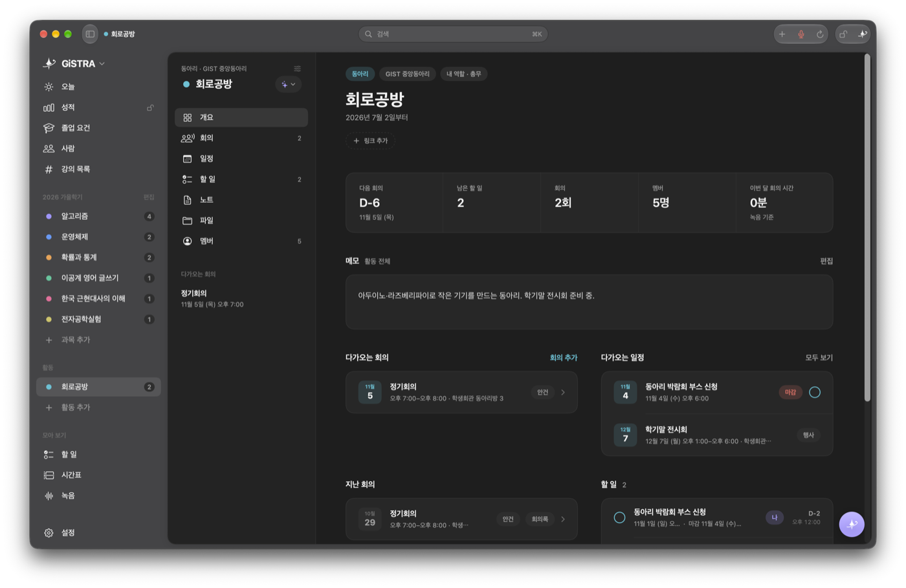Select the 알고리즘 course in the sidebar

coord(98,216)
